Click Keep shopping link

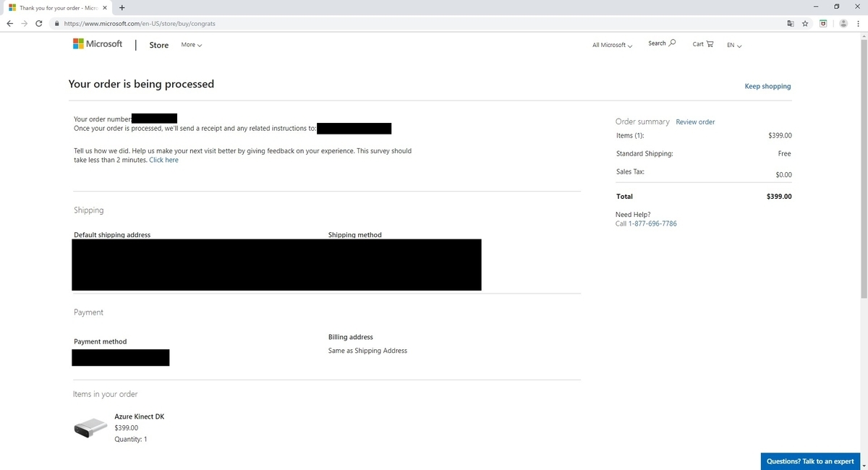[767, 86]
